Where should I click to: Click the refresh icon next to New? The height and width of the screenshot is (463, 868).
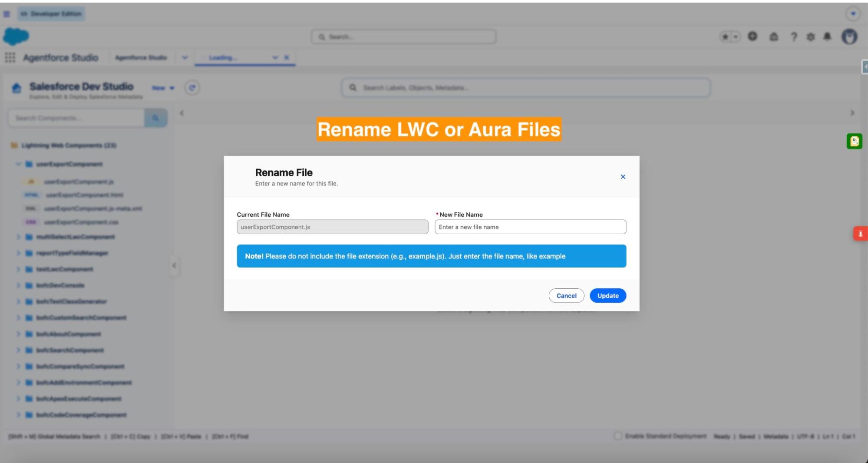192,88
